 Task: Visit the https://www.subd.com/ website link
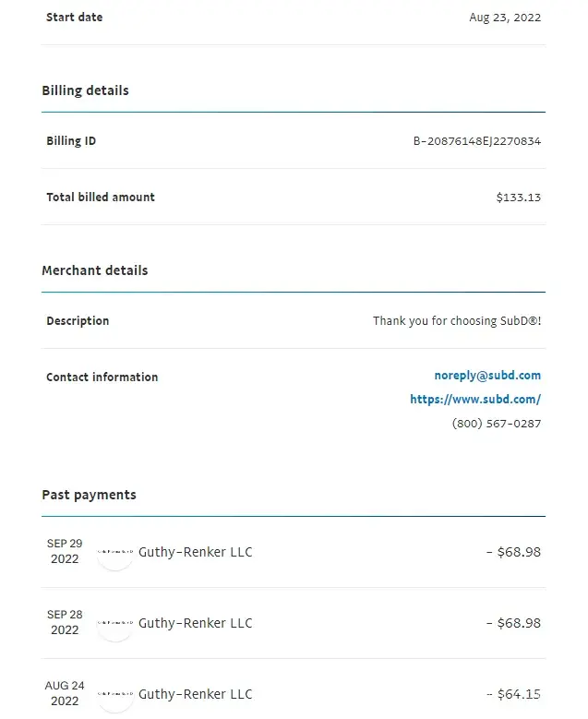475,400
